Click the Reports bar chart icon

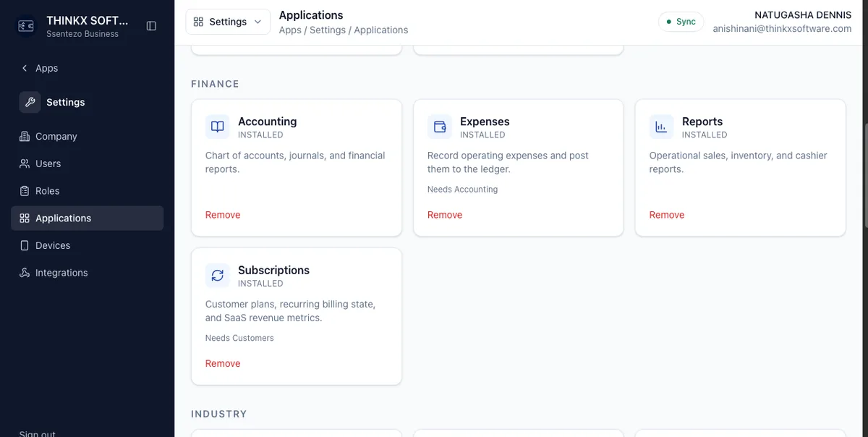coord(661,127)
